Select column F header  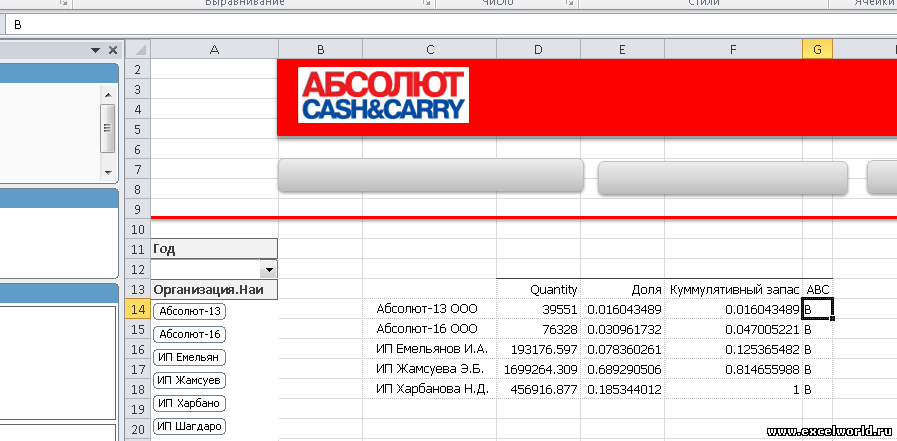pyautogui.click(x=733, y=49)
